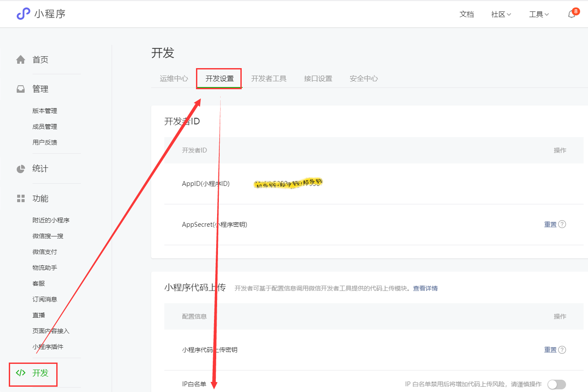
Task: Click the AppID(小程序ID) label text
Action: 206,184
